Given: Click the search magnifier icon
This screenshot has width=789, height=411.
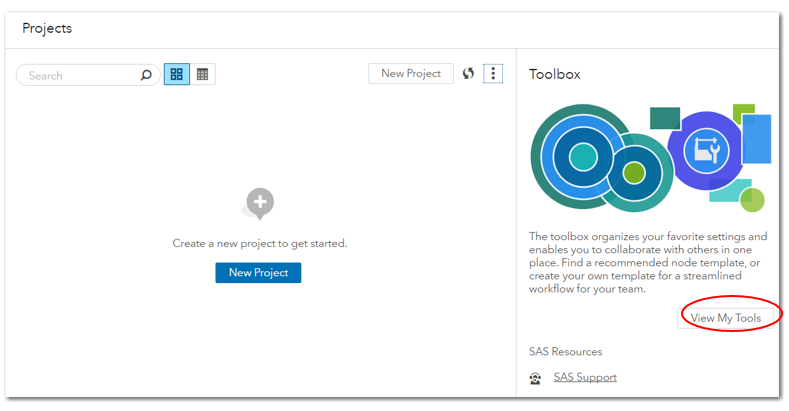Looking at the screenshot, I should tap(146, 75).
